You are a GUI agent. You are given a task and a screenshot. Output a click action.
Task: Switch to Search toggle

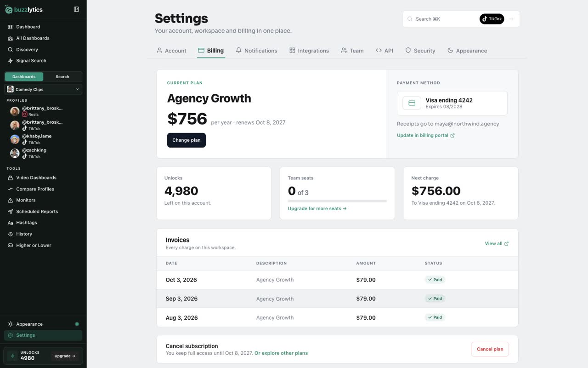[62, 77]
